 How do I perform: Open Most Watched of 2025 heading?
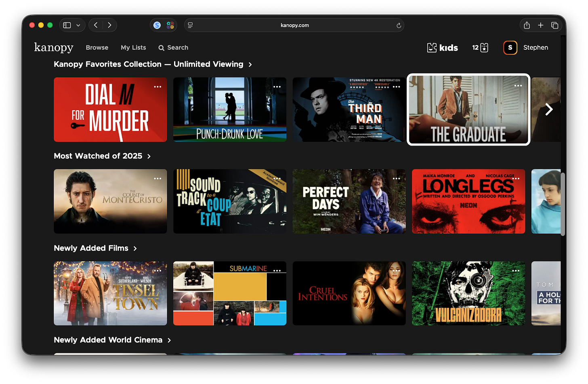tap(98, 156)
